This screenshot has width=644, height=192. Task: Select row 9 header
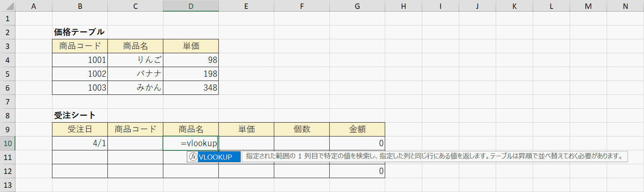tap(8, 130)
